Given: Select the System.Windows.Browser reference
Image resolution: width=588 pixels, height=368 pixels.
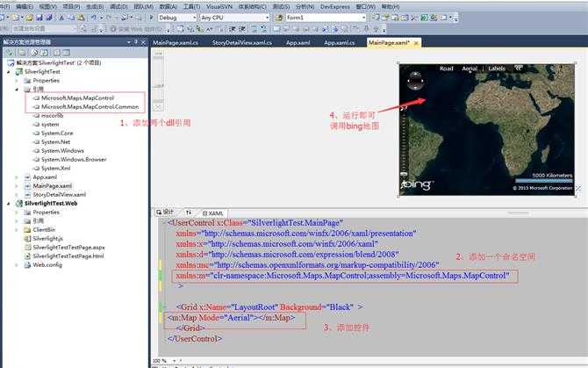Looking at the screenshot, I should pos(74,160).
